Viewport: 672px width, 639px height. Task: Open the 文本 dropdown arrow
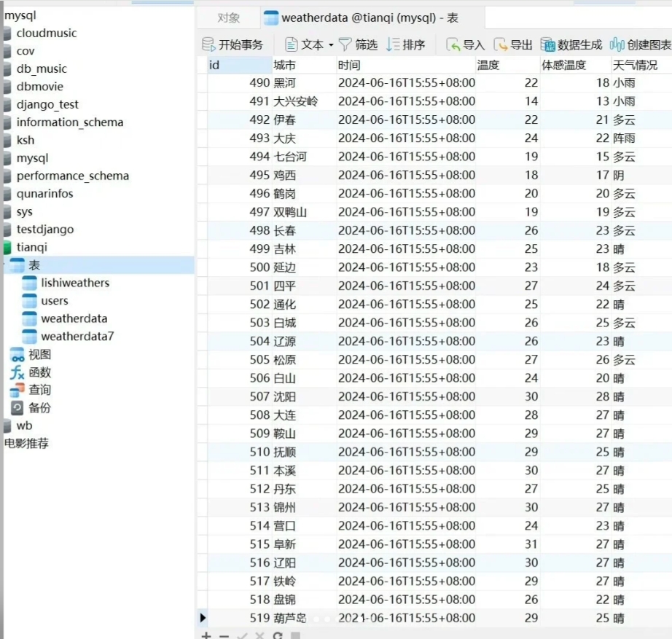[331, 44]
